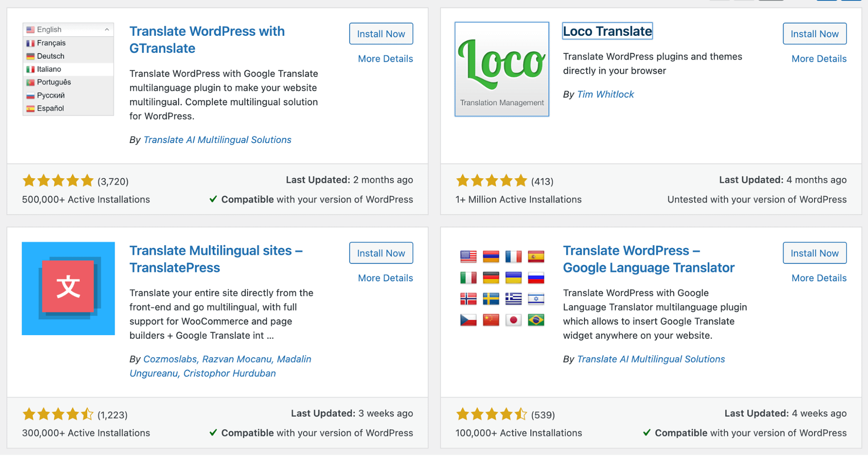
Task: Click the USA flag in flags grid
Action: tap(468, 256)
